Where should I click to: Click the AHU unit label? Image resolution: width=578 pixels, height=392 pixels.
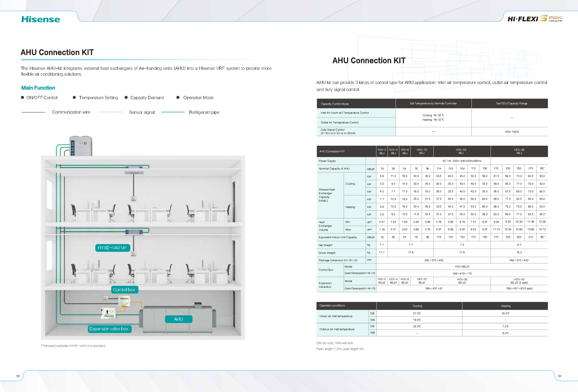178,319
